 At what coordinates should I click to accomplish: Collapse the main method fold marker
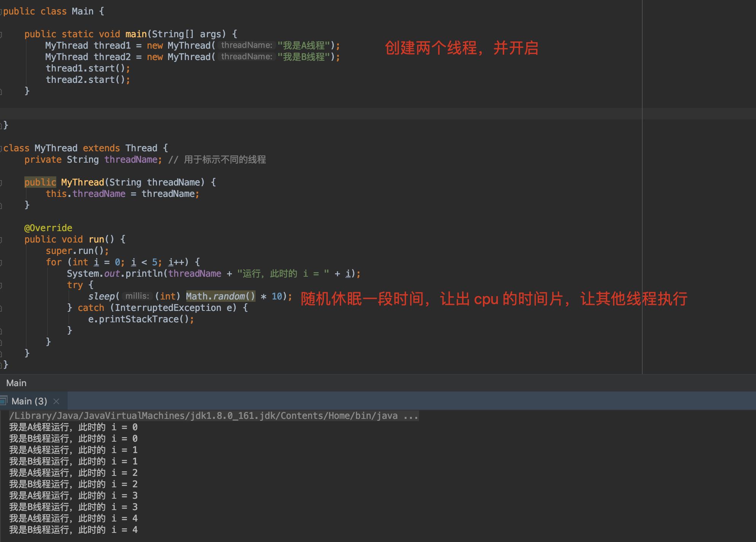(1, 35)
